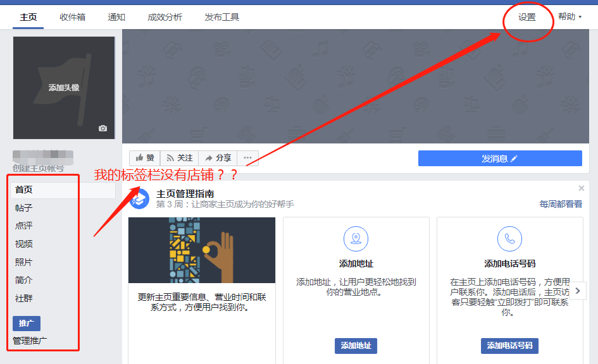
Task: Follow the page with 关注 button
Action: click(x=179, y=158)
